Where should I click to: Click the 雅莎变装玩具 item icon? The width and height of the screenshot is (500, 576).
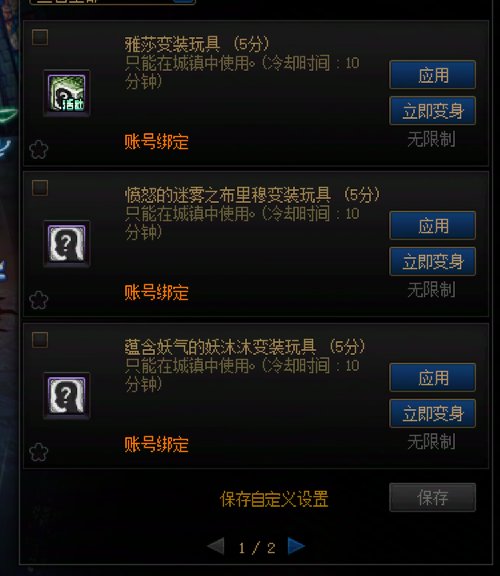coord(66,93)
